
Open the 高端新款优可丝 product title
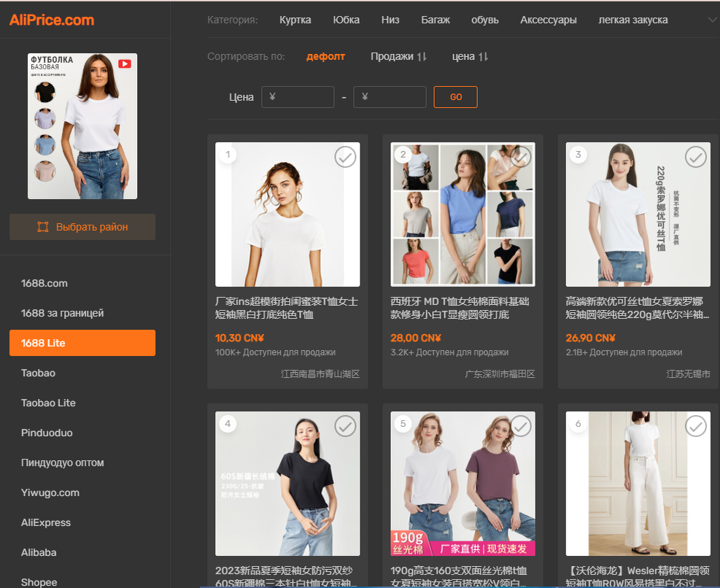638,308
